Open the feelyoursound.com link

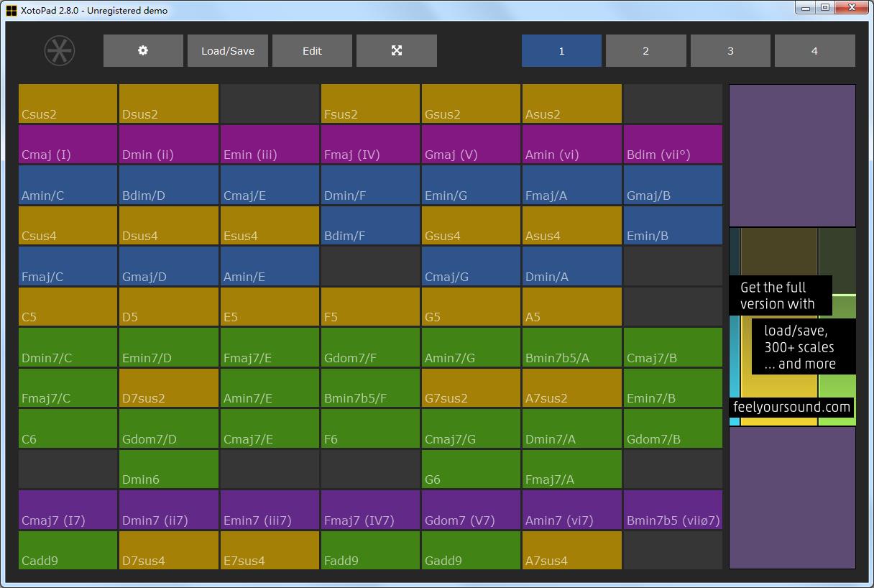[791, 408]
